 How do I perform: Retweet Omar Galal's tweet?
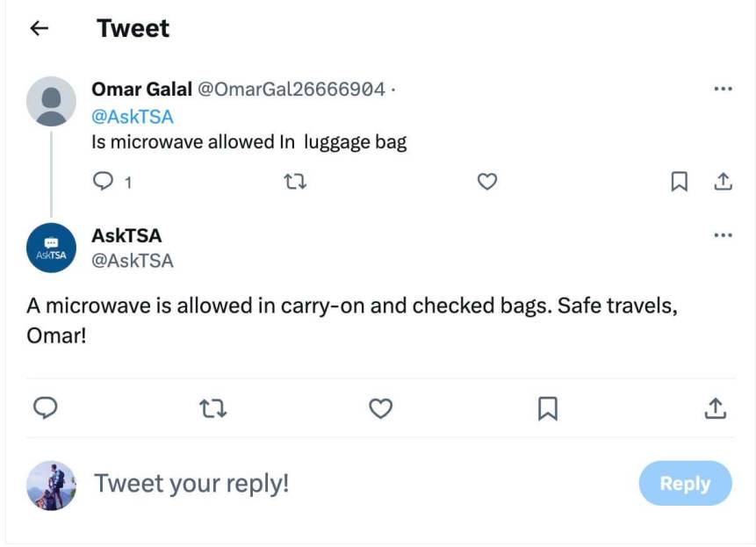point(297,182)
